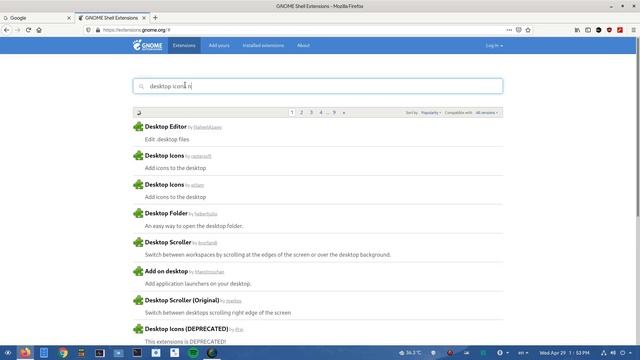Click 'Add application launchers on your desktop.' text
Screen dimensions: 640x360
pos(198,284)
